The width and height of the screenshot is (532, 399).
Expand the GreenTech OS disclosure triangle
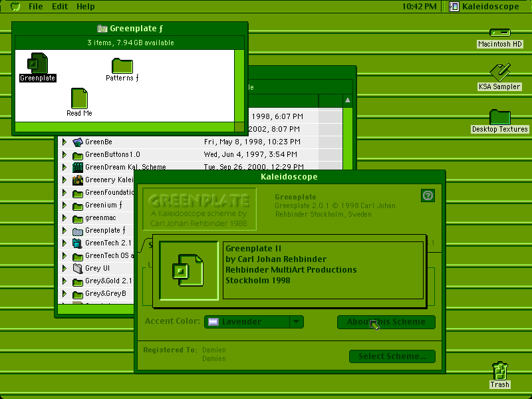(64, 256)
